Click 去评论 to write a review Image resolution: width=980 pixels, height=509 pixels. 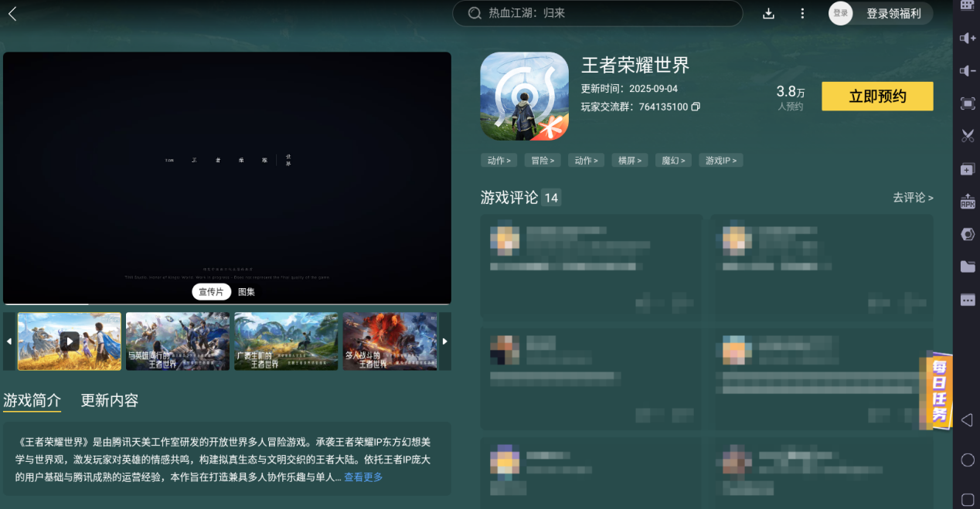(x=913, y=198)
